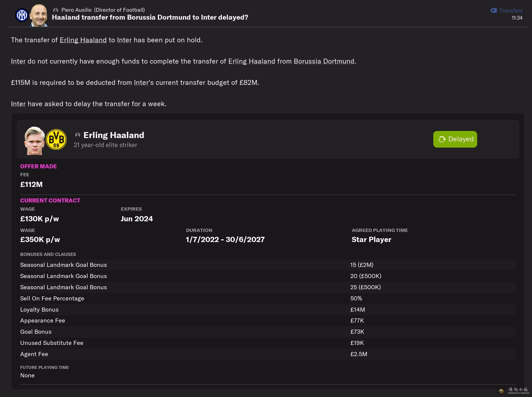Viewport: 532px width, 397px height.
Task: Select Agent Fee £2.5M row
Action: tap(267, 354)
